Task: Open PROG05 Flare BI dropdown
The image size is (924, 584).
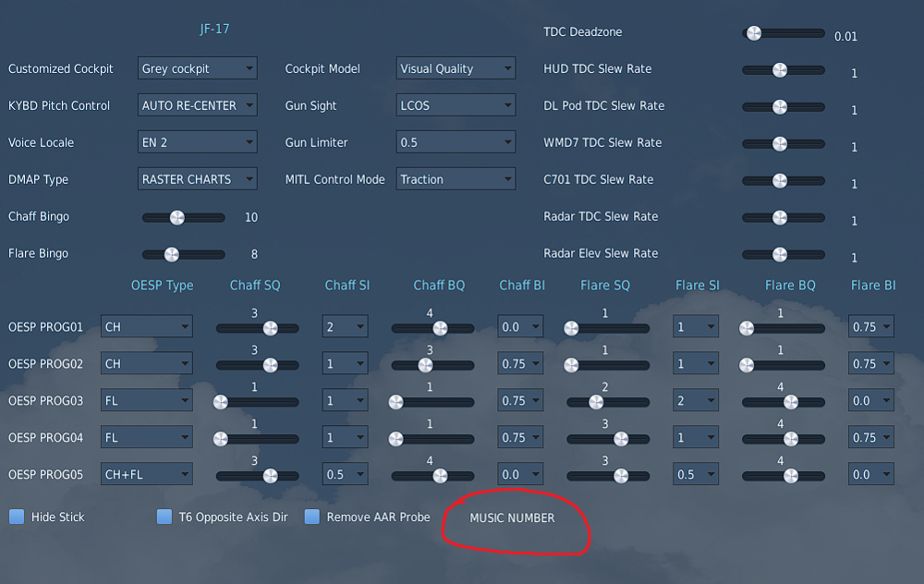Action: (x=871, y=474)
